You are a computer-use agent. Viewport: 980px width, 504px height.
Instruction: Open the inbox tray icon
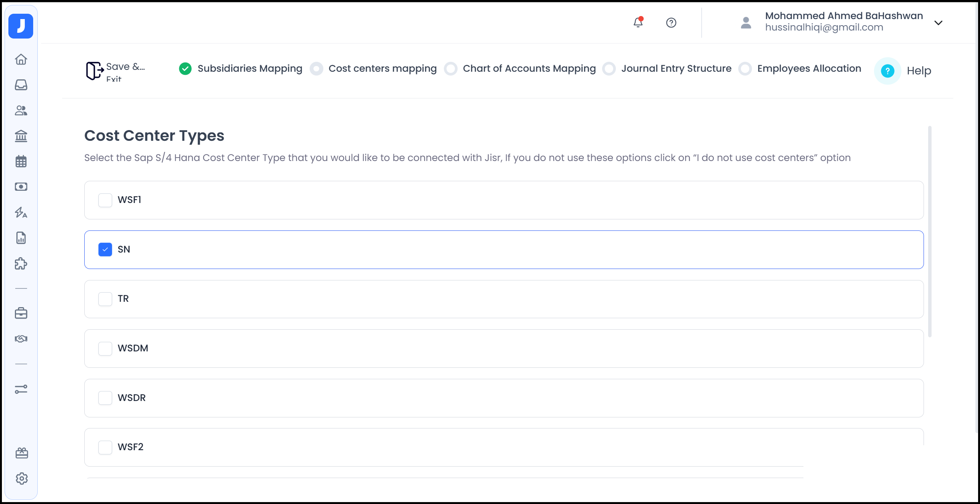[21, 85]
